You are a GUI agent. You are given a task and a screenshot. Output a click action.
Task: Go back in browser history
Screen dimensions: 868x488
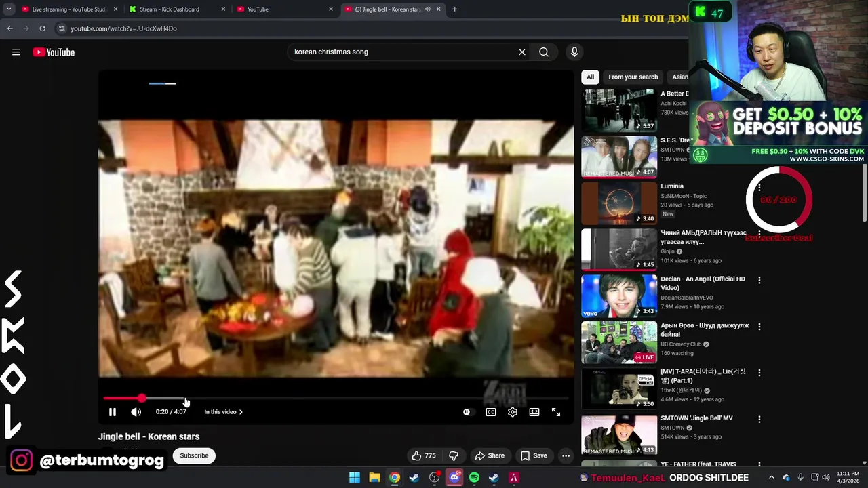coord(9,28)
